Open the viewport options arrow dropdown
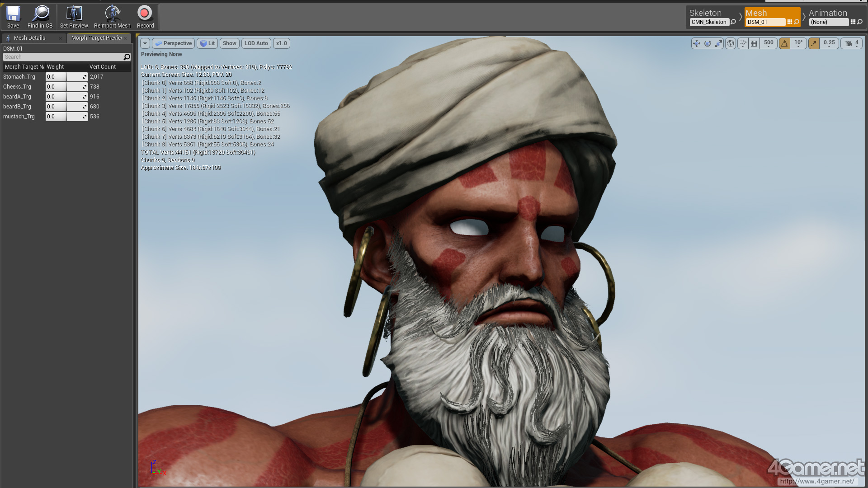868x488 pixels. tap(145, 43)
